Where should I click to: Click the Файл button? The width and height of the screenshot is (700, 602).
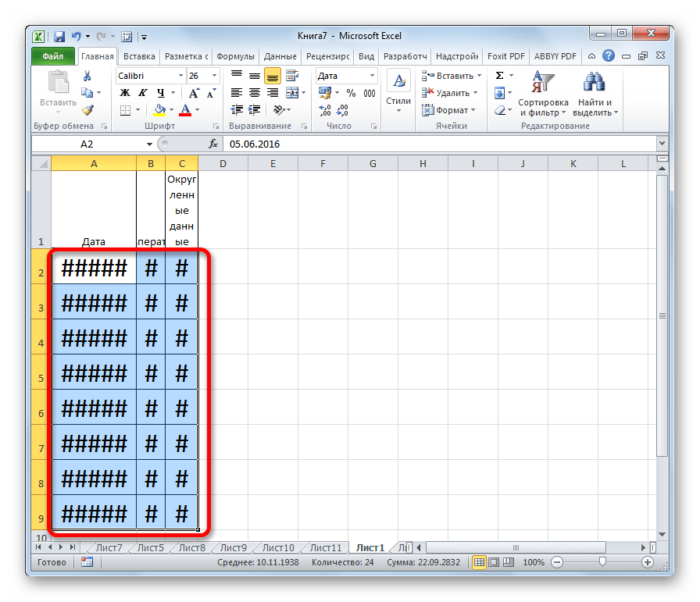[x=53, y=56]
